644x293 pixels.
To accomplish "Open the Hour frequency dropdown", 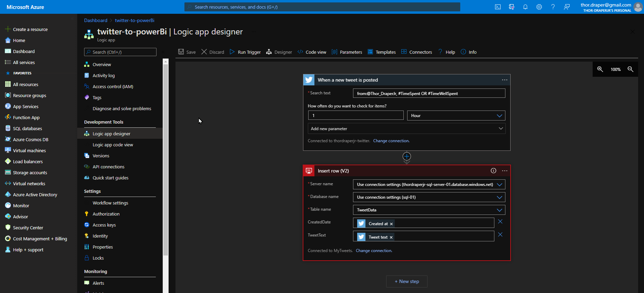I will point(456,116).
